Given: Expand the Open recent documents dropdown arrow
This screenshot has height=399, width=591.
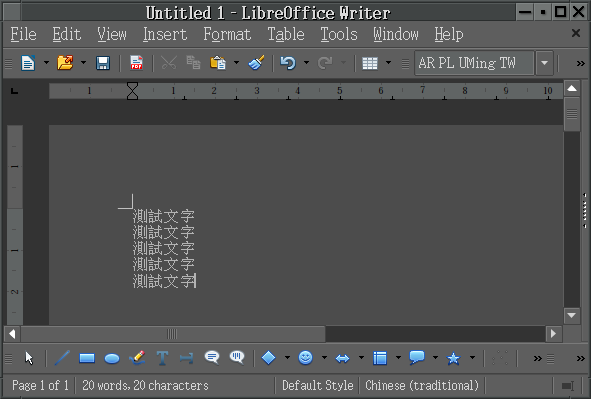Looking at the screenshot, I should (x=83, y=63).
